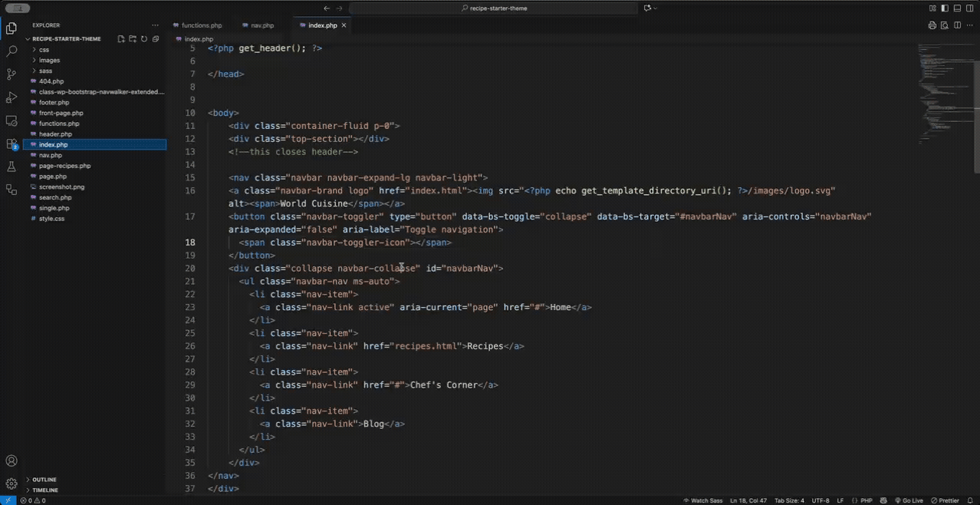Viewport: 980px width, 505px height.
Task: Change Tab Size: 4 indentation setting
Action: pos(789,500)
